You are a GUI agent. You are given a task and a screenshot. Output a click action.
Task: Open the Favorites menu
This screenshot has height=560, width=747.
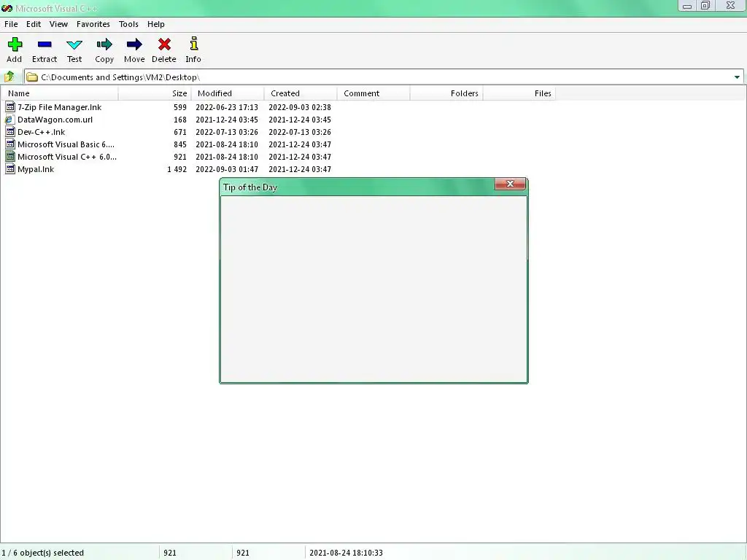point(93,24)
